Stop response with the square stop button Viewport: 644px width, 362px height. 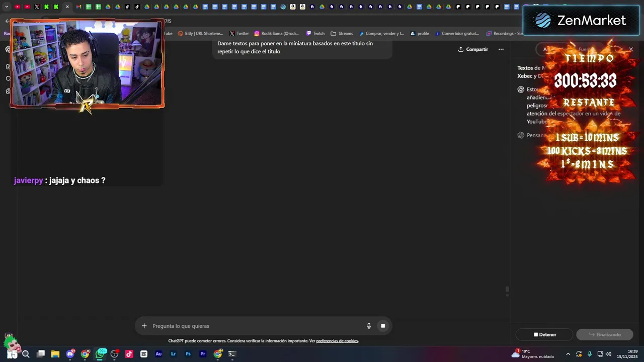click(383, 326)
